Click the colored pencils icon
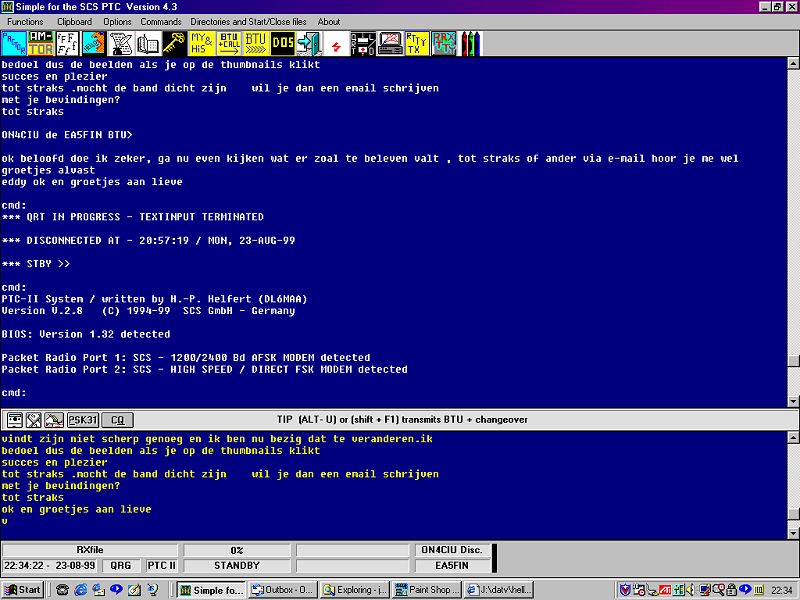The height and width of the screenshot is (600, 800). click(x=470, y=43)
